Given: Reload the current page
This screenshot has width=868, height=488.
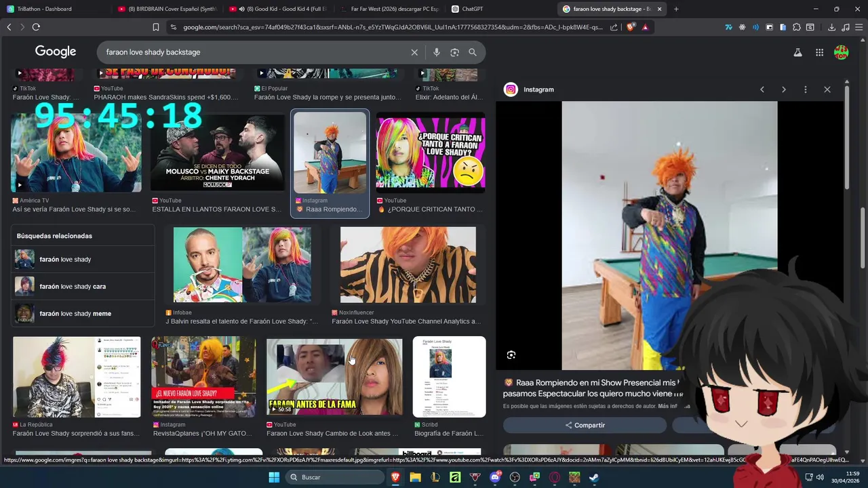Looking at the screenshot, I should 36,27.
